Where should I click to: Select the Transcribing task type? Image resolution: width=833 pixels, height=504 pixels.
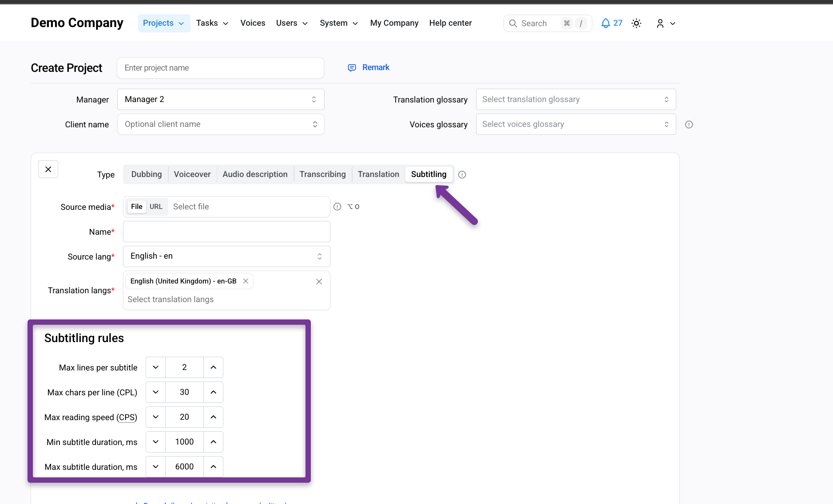coord(322,174)
